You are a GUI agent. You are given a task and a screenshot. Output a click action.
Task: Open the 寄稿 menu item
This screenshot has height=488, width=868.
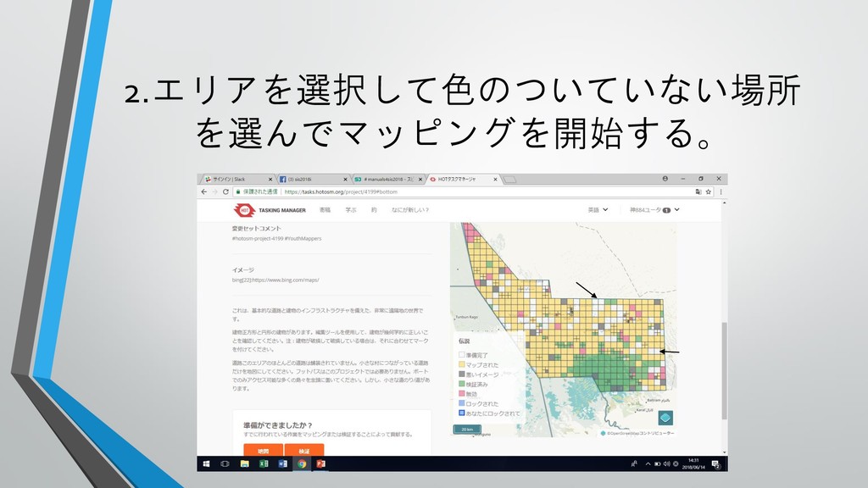tap(325, 210)
